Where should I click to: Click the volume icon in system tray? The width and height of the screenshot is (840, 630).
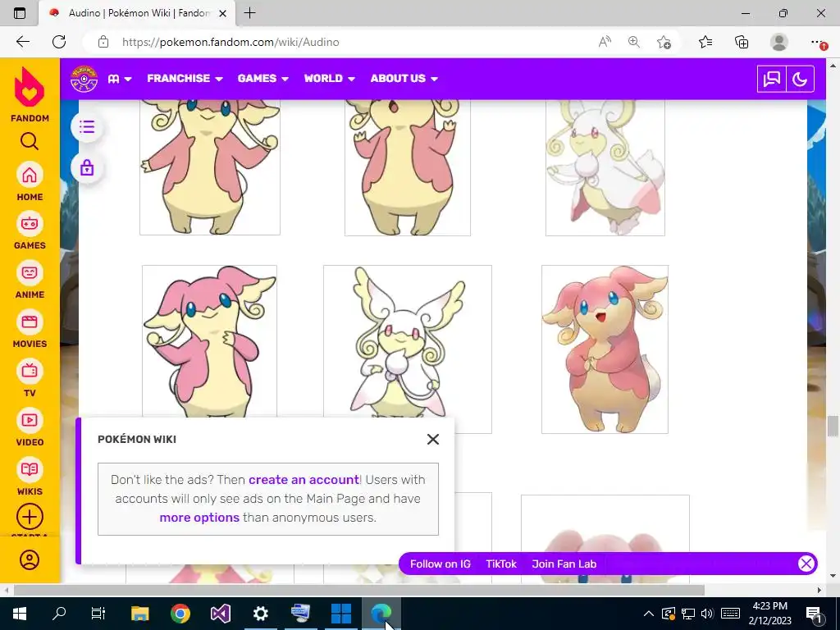pos(707,614)
